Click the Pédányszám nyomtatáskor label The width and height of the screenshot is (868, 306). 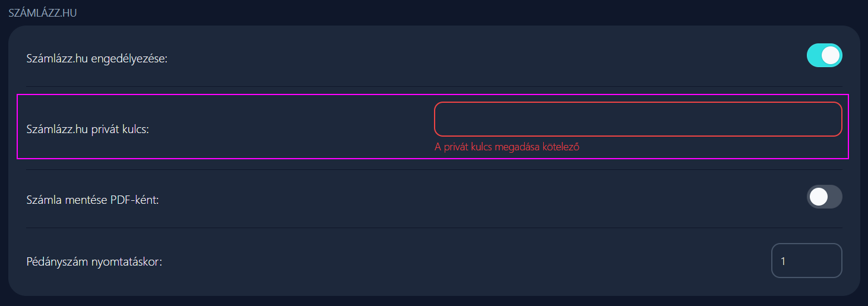pyautogui.click(x=94, y=261)
